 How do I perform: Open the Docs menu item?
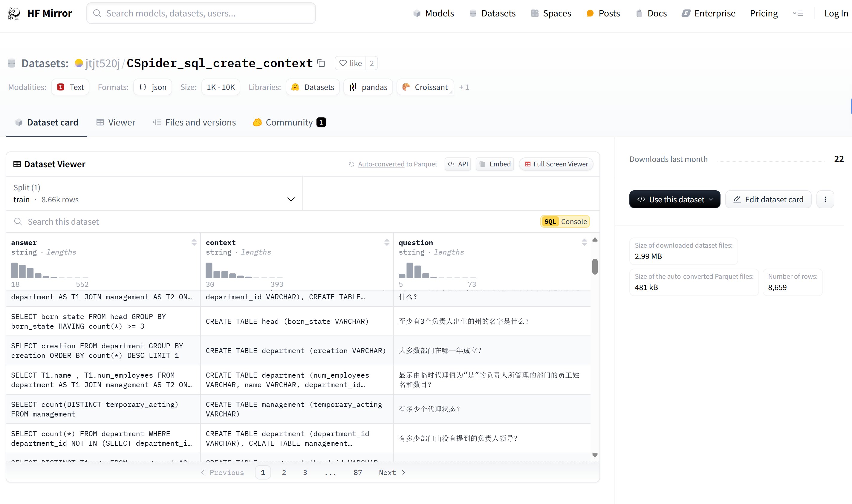click(651, 13)
